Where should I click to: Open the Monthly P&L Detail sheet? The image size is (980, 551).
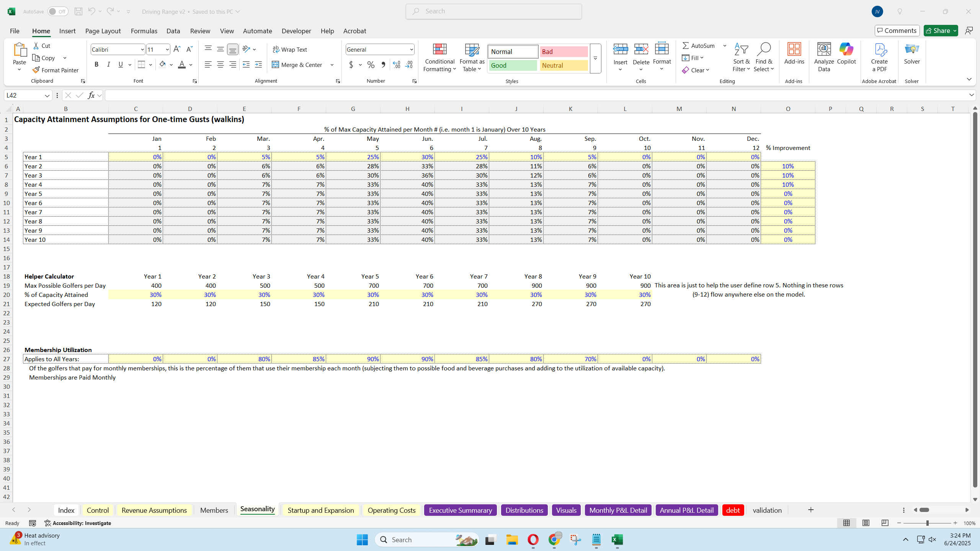click(617, 510)
